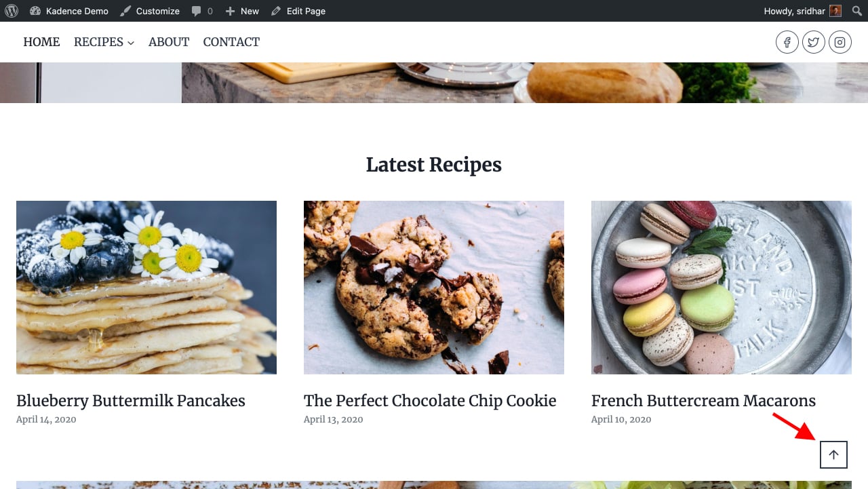
Task: Open the Kadence Demo site menu
Action: (69, 11)
